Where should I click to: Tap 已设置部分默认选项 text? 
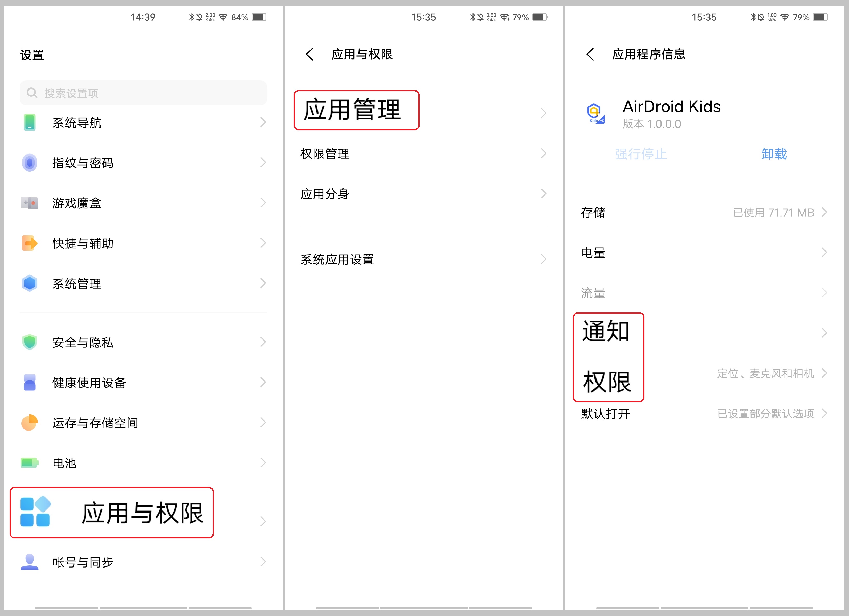pos(765,414)
